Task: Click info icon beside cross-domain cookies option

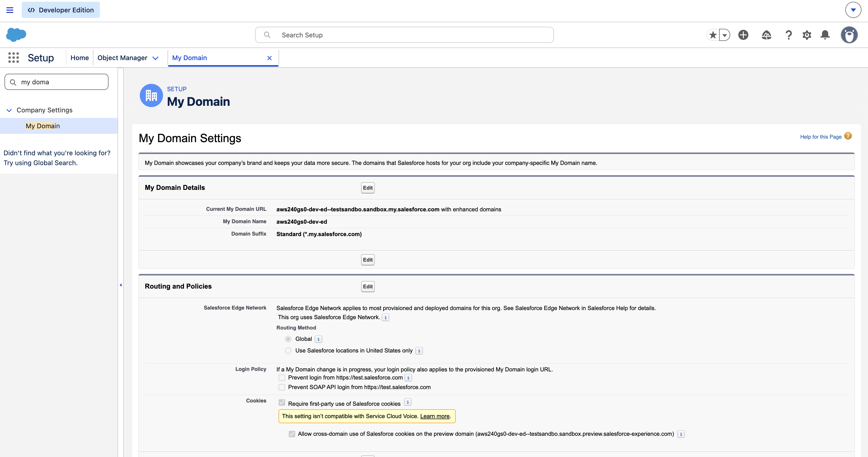Action: point(681,434)
